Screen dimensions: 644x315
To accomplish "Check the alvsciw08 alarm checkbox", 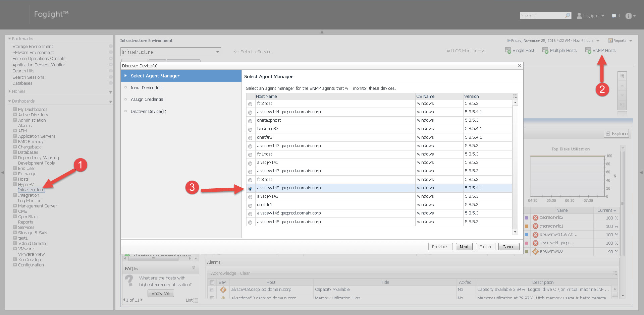I will [212, 290].
